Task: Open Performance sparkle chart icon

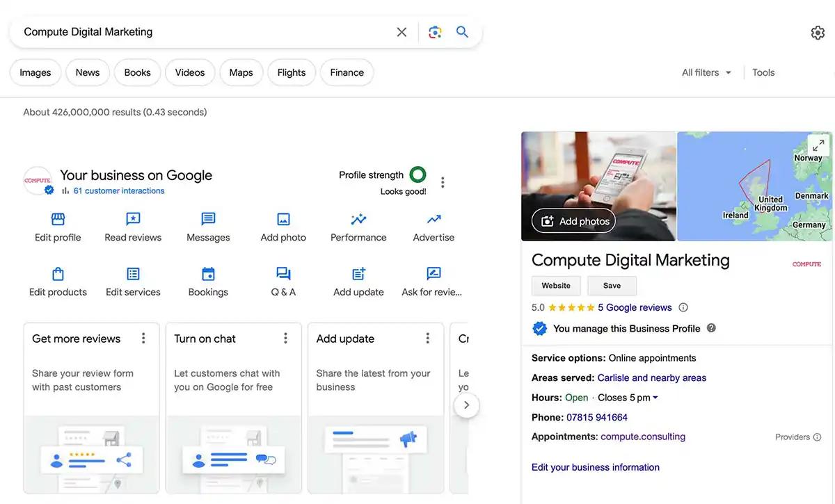Action: tap(358, 220)
